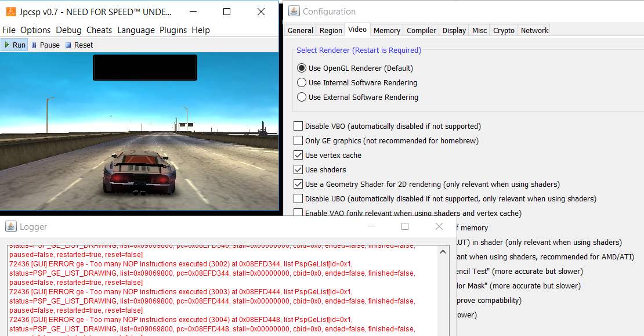The image size is (644, 336).
Task: Uncheck Use vertex cache option
Action: pyautogui.click(x=298, y=155)
